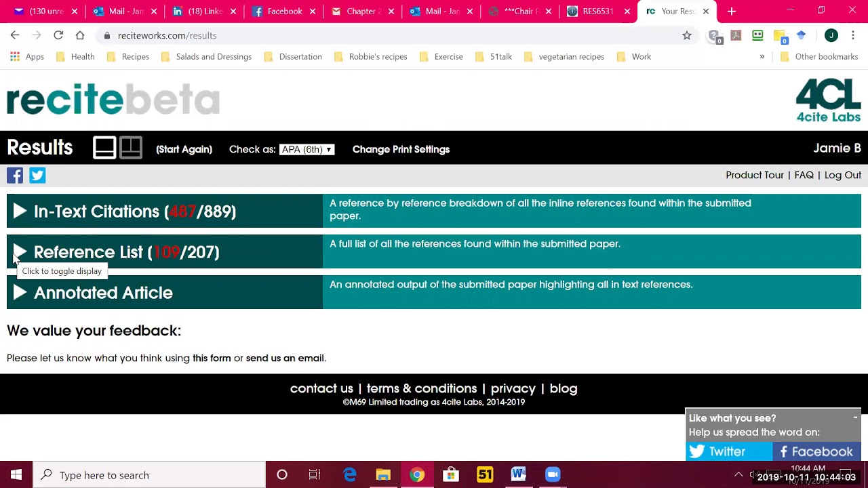Viewport: 868px width, 488px height.
Task: Click the 'send us an email' link
Action: [285, 358]
